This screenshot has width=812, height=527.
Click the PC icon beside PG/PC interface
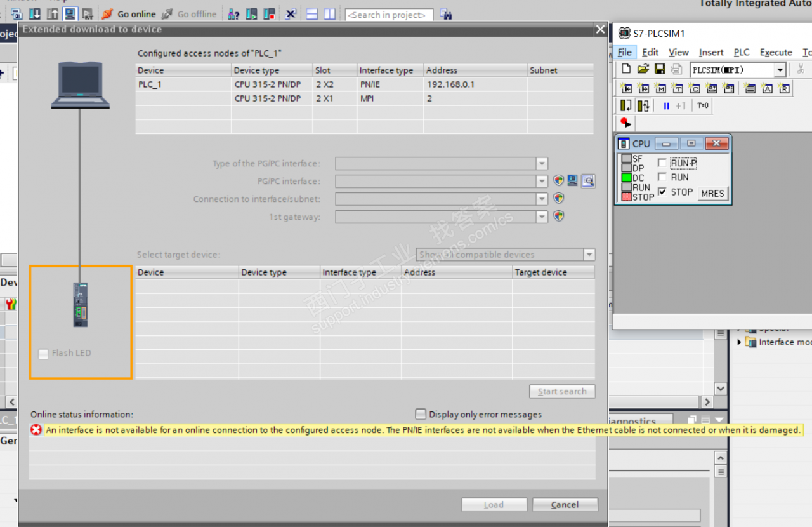pos(573,181)
